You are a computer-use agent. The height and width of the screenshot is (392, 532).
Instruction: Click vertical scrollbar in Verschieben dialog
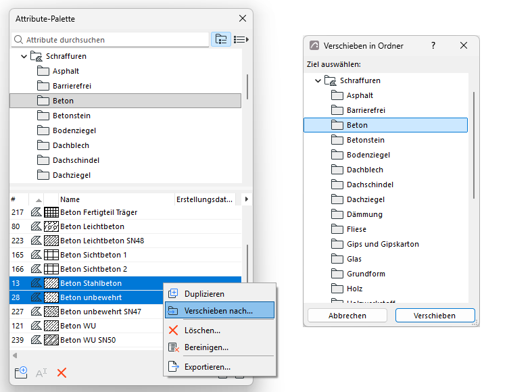point(474,145)
